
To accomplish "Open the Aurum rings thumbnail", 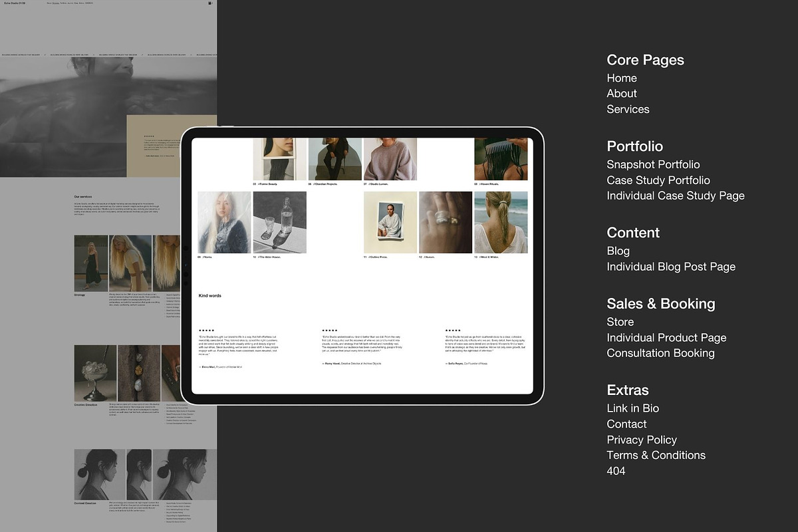I will (x=446, y=222).
